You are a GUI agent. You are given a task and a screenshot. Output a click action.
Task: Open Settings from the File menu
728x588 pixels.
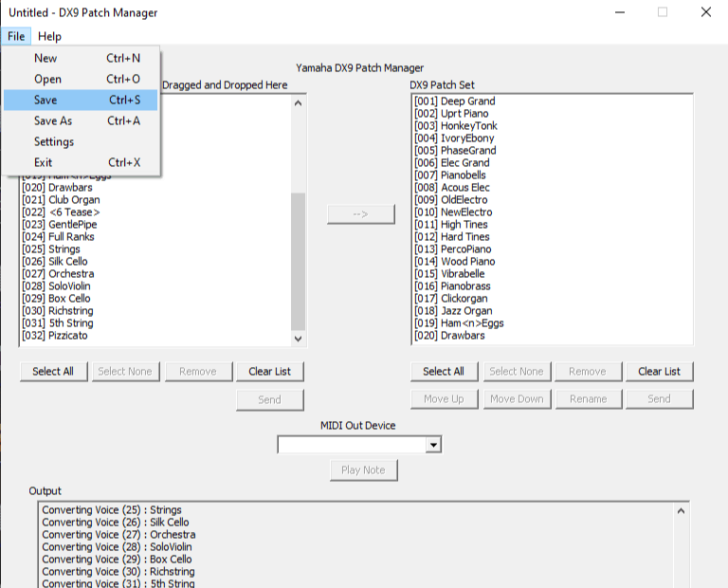coord(54,141)
